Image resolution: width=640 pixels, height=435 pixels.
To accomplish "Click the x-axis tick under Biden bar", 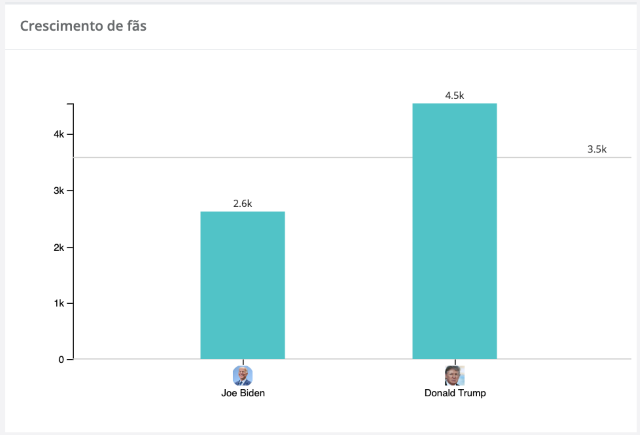I will coord(243,362).
